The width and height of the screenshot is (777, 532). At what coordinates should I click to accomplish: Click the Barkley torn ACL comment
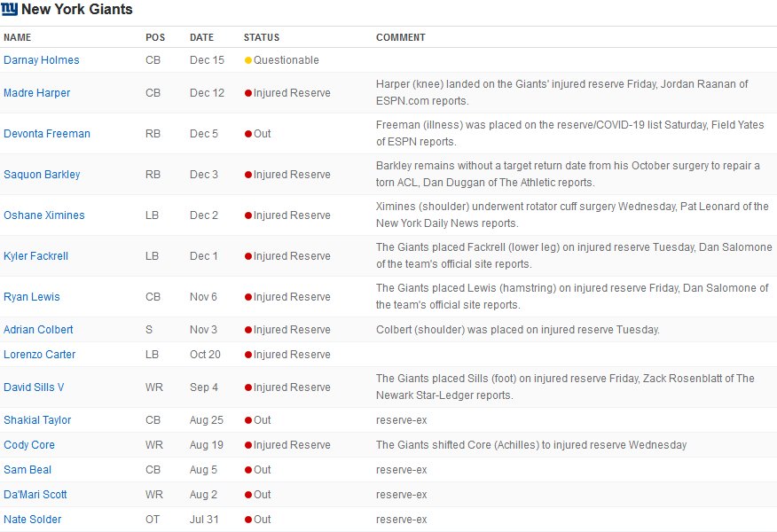pos(568,174)
